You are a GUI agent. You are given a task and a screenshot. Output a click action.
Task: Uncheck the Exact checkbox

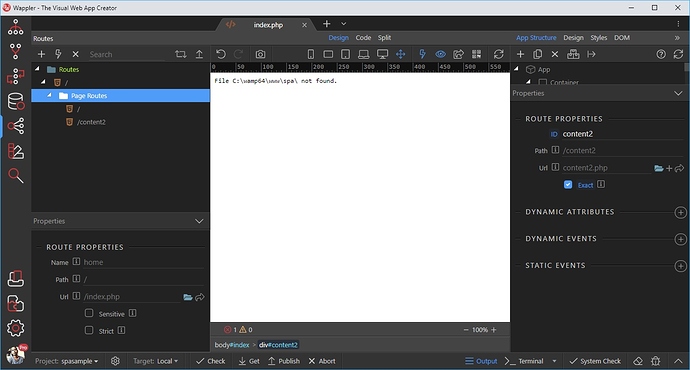coord(568,185)
